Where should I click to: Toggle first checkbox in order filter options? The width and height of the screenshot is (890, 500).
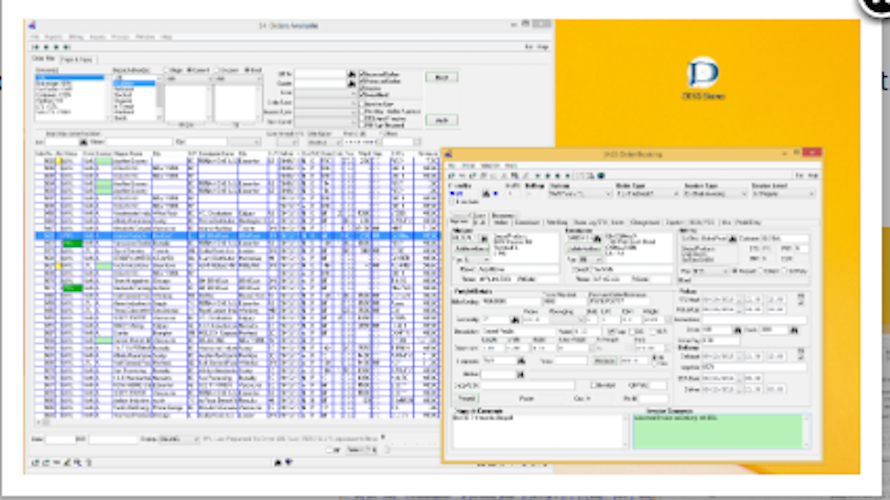click(x=361, y=74)
